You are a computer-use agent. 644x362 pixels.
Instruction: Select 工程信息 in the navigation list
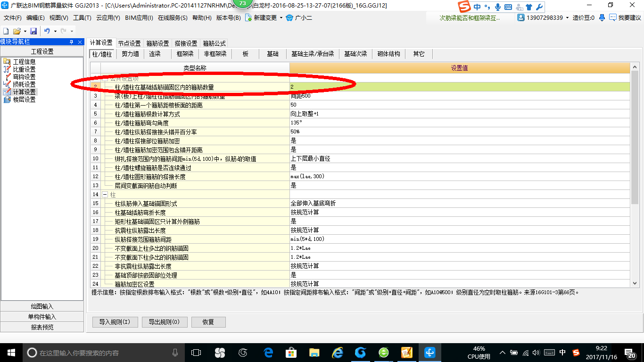point(24,62)
